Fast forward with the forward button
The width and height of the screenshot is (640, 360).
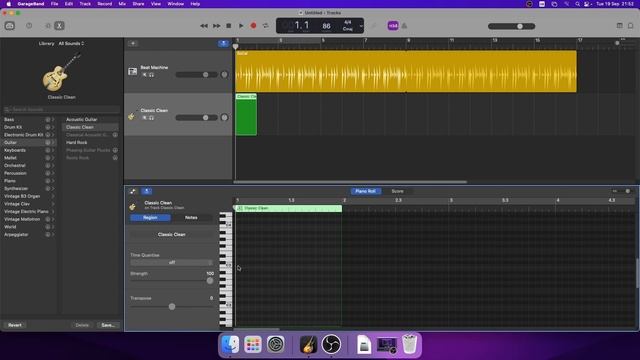[x=216, y=26]
